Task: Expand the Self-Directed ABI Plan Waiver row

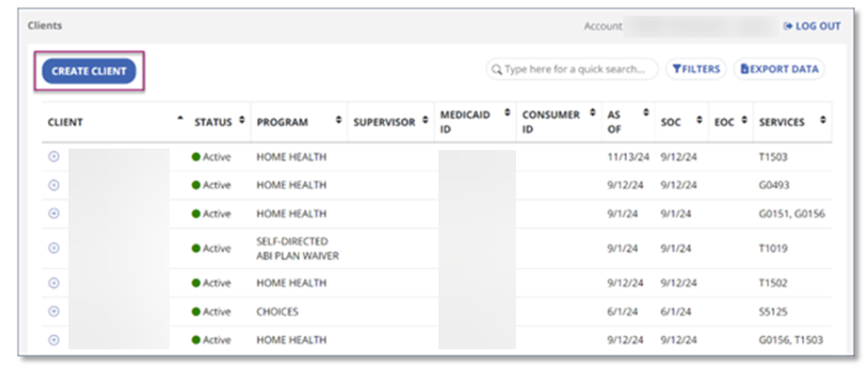Action: tap(54, 248)
